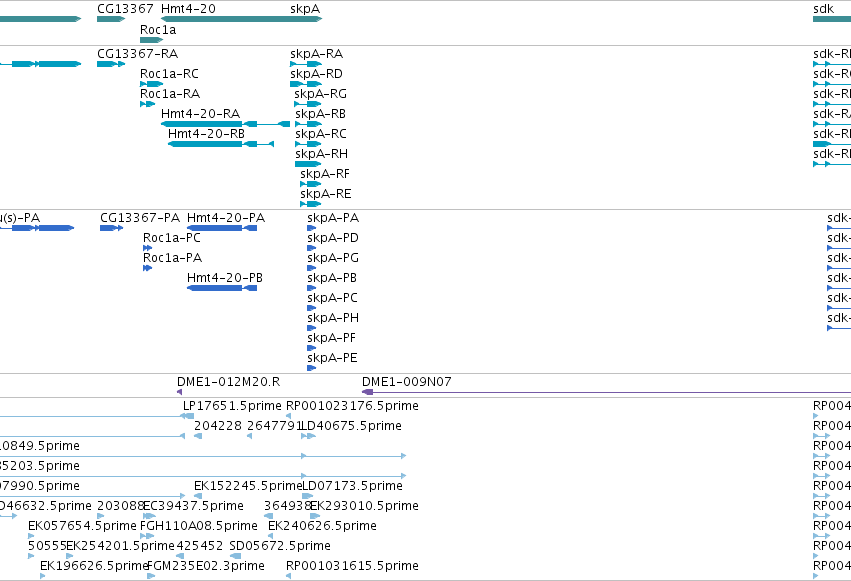This screenshot has height=581, width=851.
Task: Select transcript skpA-RB
Action: 320,114
